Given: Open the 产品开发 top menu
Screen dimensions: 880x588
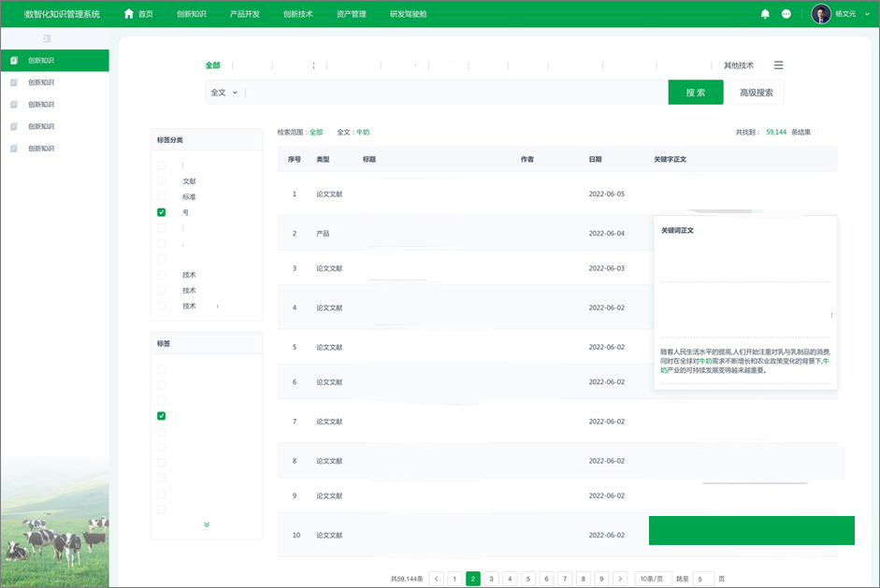Looking at the screenshot, I should (245, 14).
